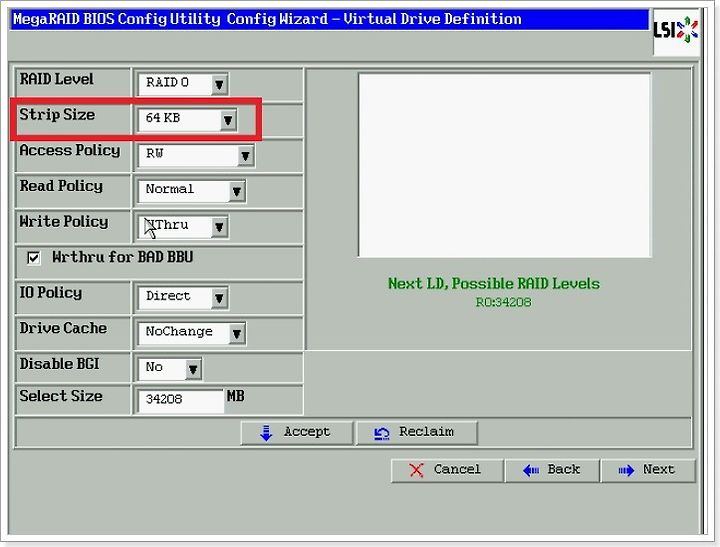Click the LSI logo icon
Viewport: 720px width, 547px height.
tap(675, 31)
